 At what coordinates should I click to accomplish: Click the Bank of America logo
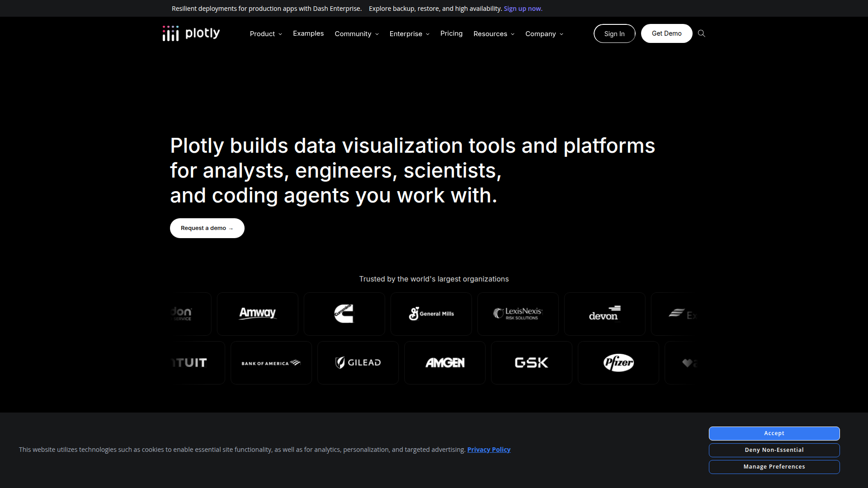271,363
